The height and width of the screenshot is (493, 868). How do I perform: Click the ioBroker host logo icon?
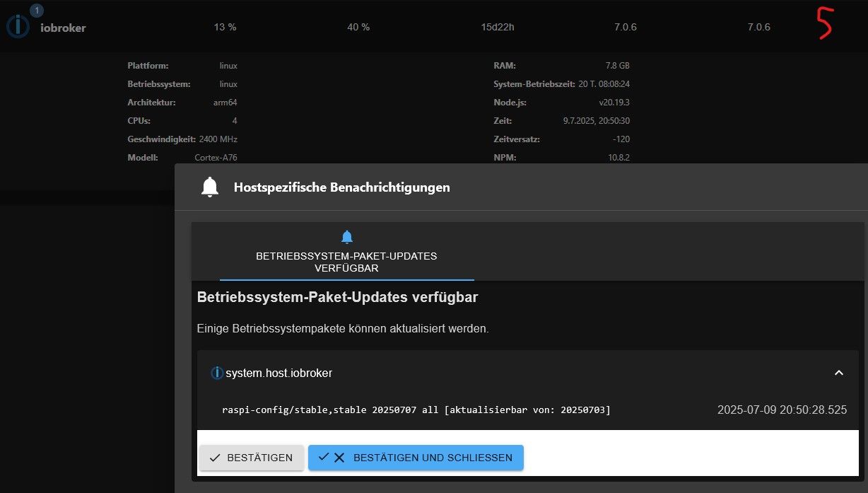[x=18, y=28]
